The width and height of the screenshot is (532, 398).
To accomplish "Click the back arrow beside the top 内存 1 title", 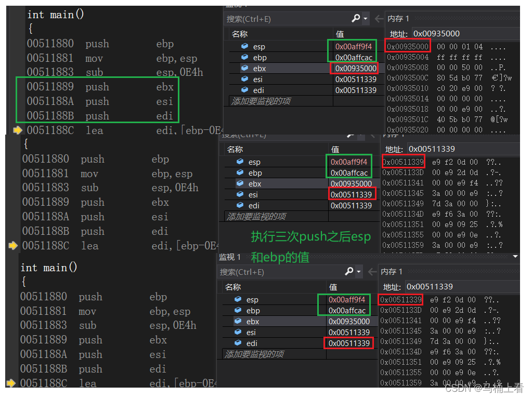I will point(379,19).
